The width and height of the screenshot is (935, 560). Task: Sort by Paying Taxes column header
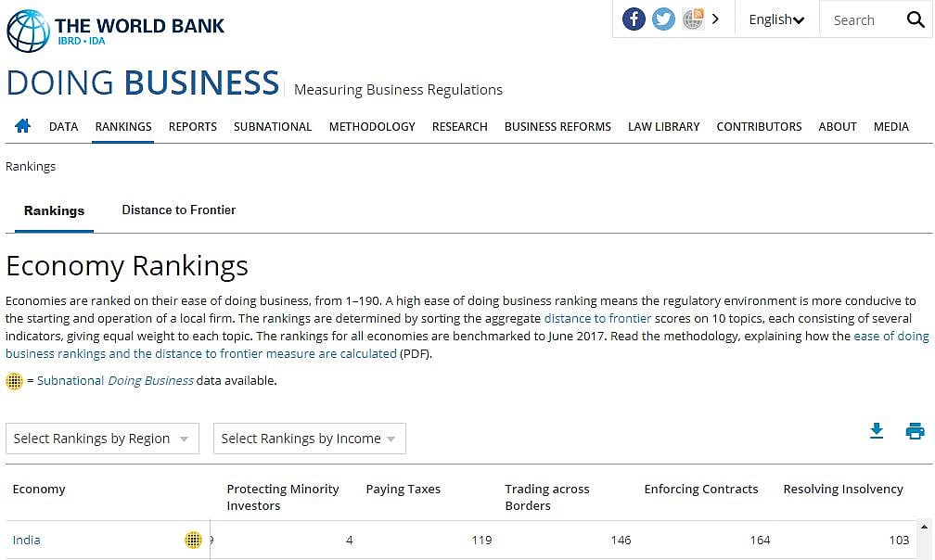403,489
